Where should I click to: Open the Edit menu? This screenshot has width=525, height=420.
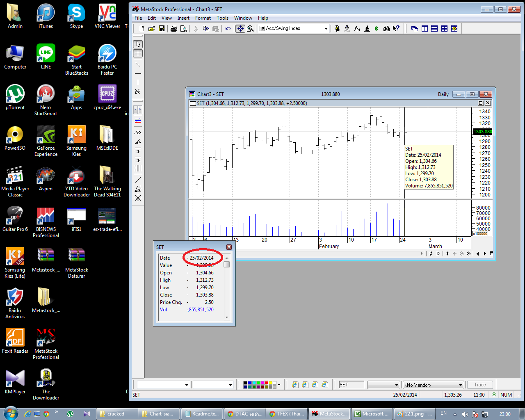click(152, 18)
